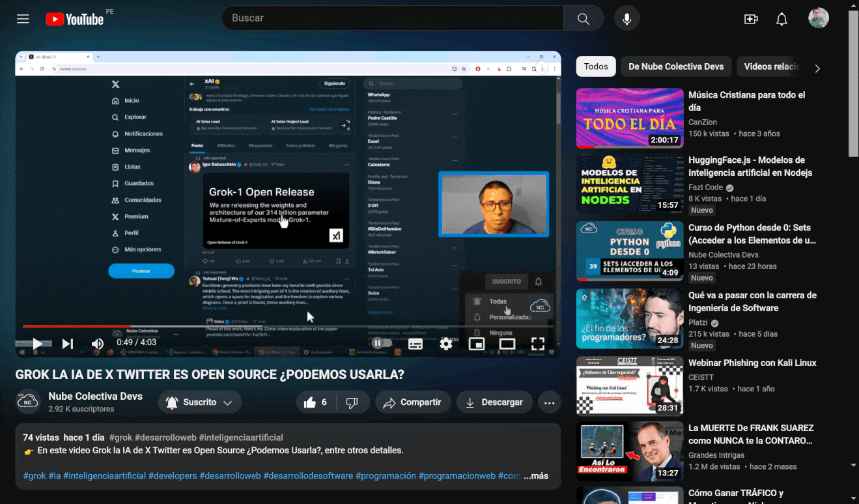Screen dimensions: 859x504
Task: Open the #developers hashtag
Action: coord(173,476)
